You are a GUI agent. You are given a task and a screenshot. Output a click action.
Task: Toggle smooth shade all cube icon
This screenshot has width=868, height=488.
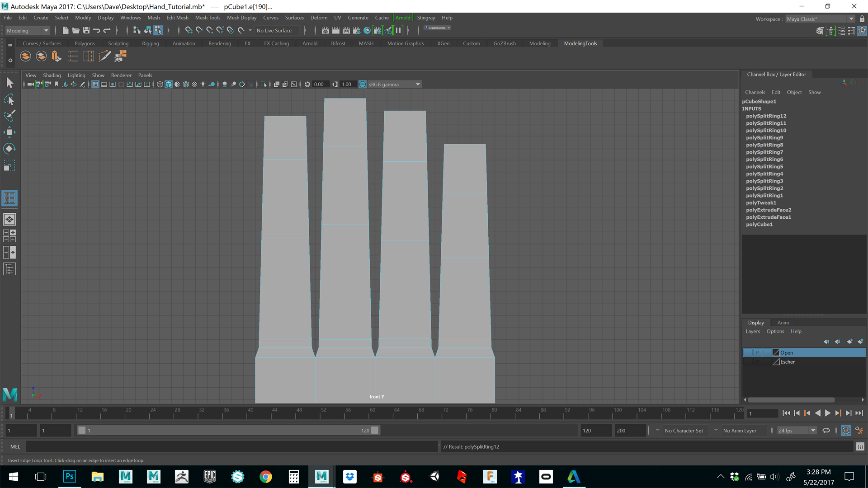(x=169, y=84)
